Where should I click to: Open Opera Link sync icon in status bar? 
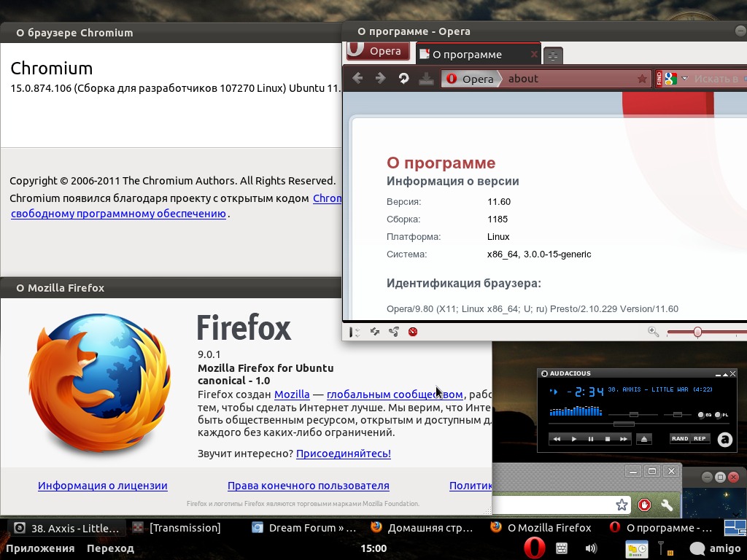[375, 332]
